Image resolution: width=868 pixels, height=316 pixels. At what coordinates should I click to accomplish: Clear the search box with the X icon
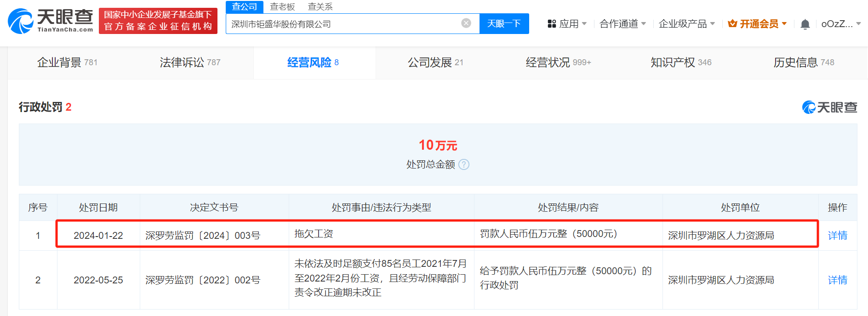pyautogui.click(x=466, y=23)
